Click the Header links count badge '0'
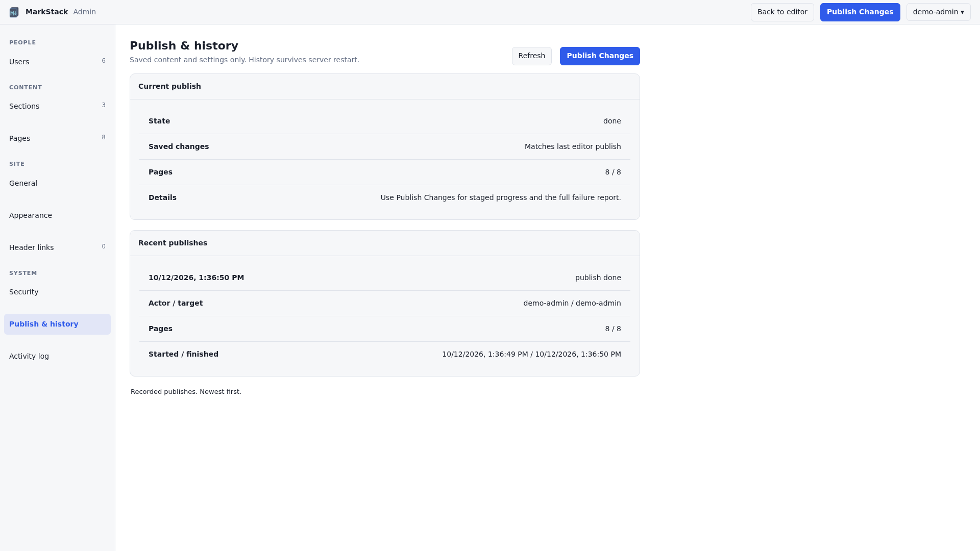 coord(104,246)
